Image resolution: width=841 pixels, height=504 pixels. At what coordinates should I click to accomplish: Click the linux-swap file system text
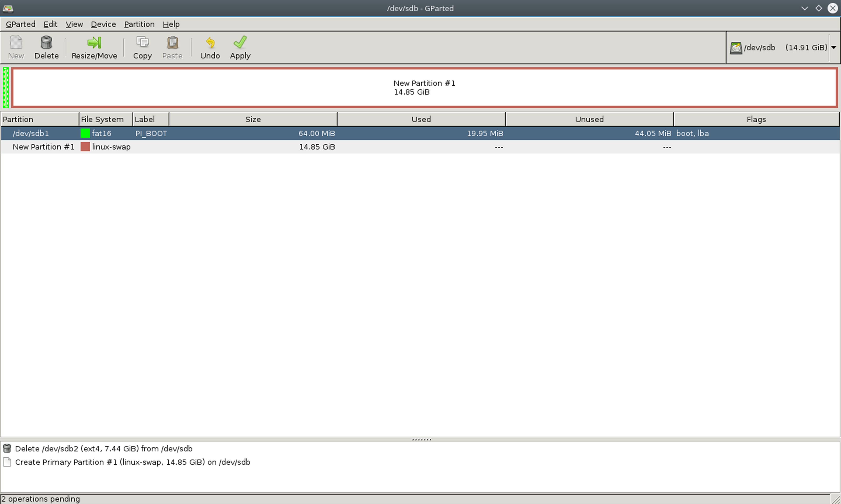(111, 147)
